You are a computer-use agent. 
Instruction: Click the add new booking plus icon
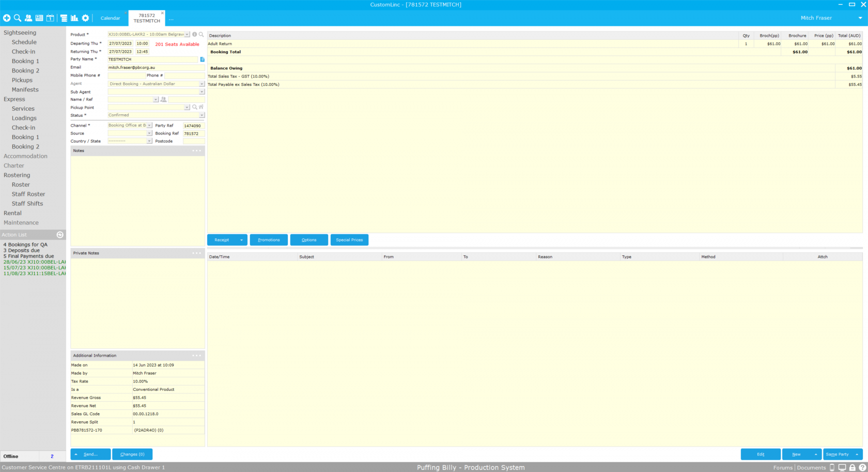pos(7,18)
